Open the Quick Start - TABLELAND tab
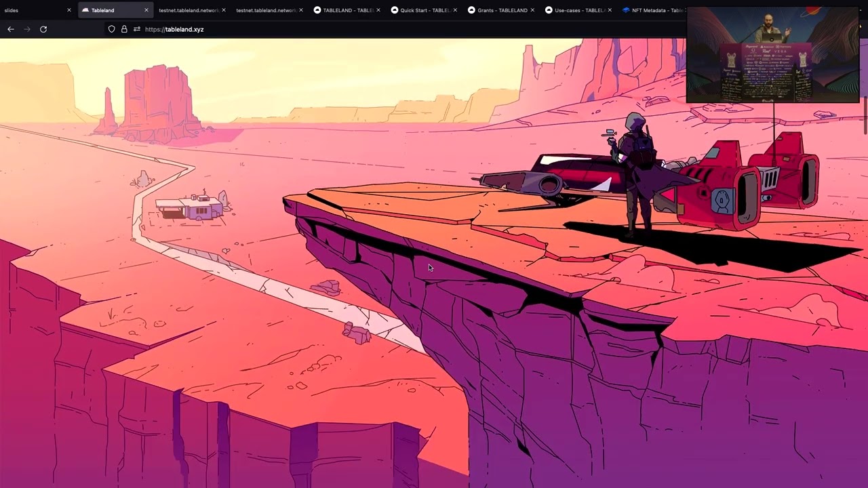Image resolution: width=868 pixels, height=488 pixels. (x=420, y=10)
